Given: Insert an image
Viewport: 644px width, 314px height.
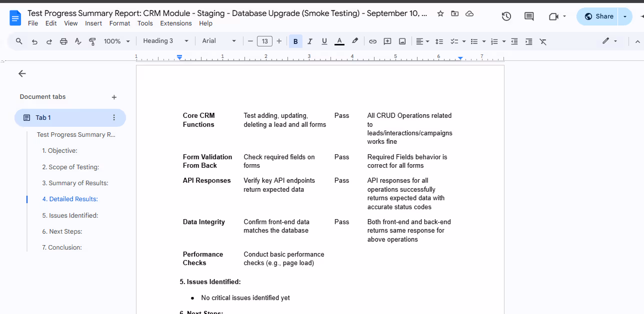Looking at the screenshot, I should pos(402,41).
